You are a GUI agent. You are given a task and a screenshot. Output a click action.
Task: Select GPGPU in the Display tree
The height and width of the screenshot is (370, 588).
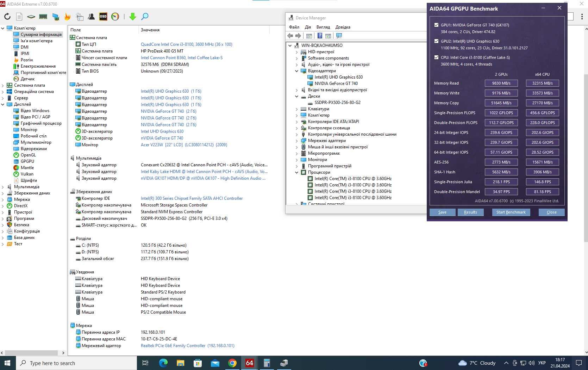point(27,161)
